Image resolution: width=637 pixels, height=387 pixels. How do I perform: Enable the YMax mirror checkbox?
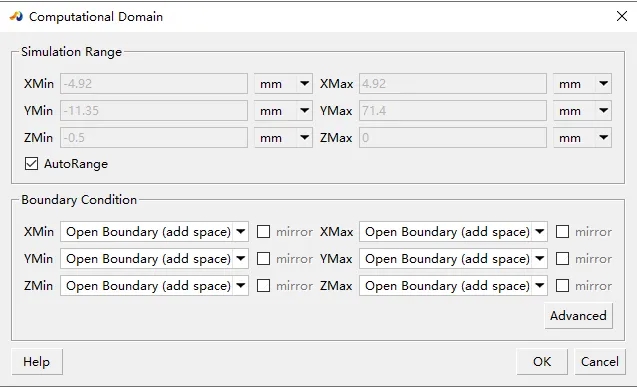coord(562,259)
